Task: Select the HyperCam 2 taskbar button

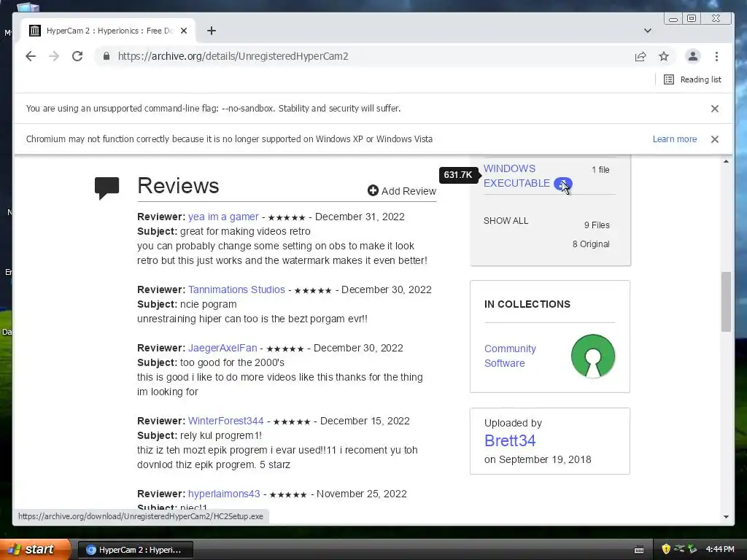Action: point(135,550)
